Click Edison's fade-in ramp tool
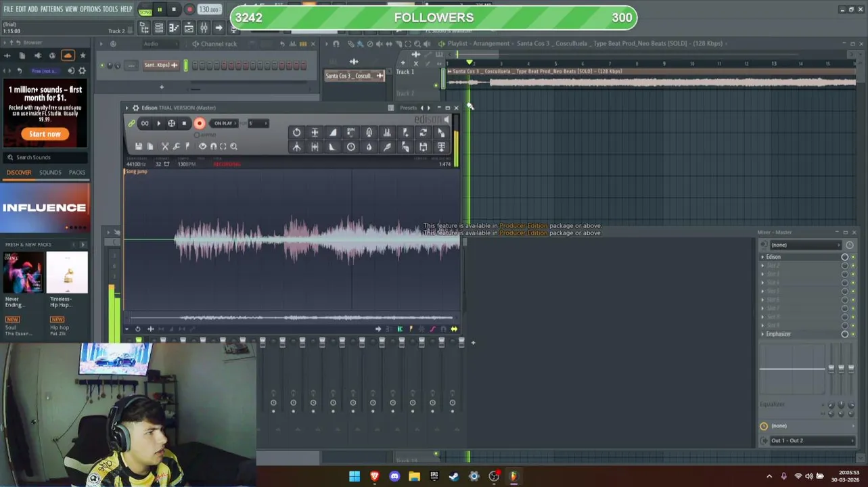The image size is (868, 487). coord(332,133)
